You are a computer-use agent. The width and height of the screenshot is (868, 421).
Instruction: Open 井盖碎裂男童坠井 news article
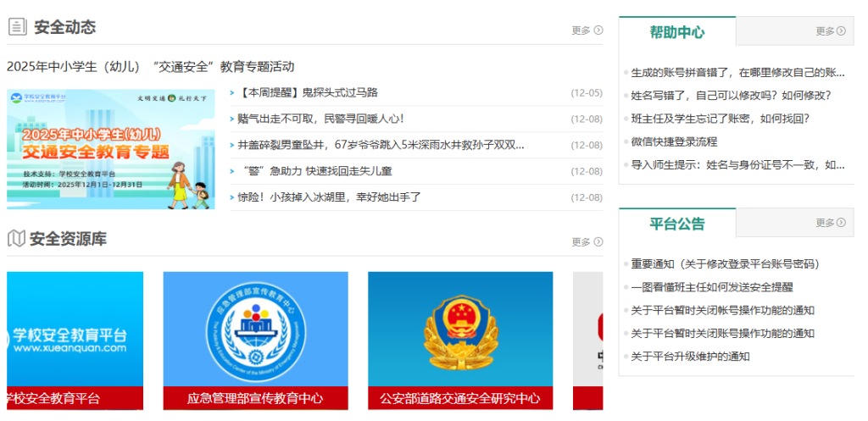click(381, 145)
